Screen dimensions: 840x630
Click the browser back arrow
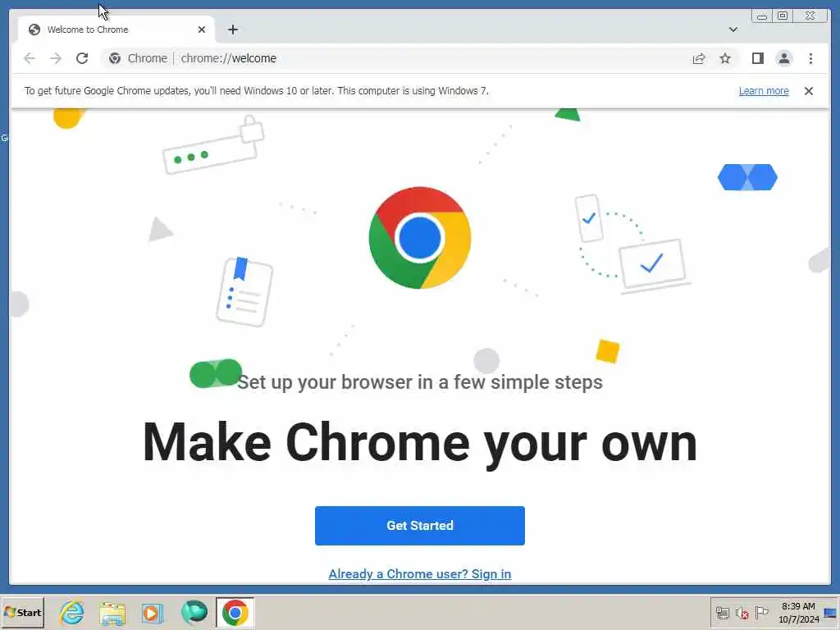[x=30, y=58]
